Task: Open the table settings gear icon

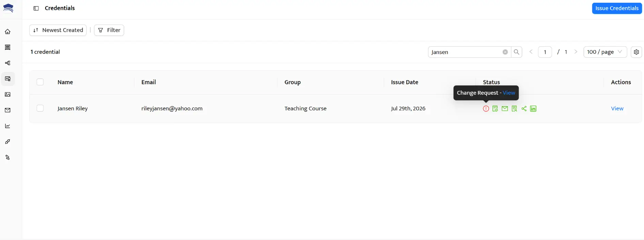Action: pos(636,52)
